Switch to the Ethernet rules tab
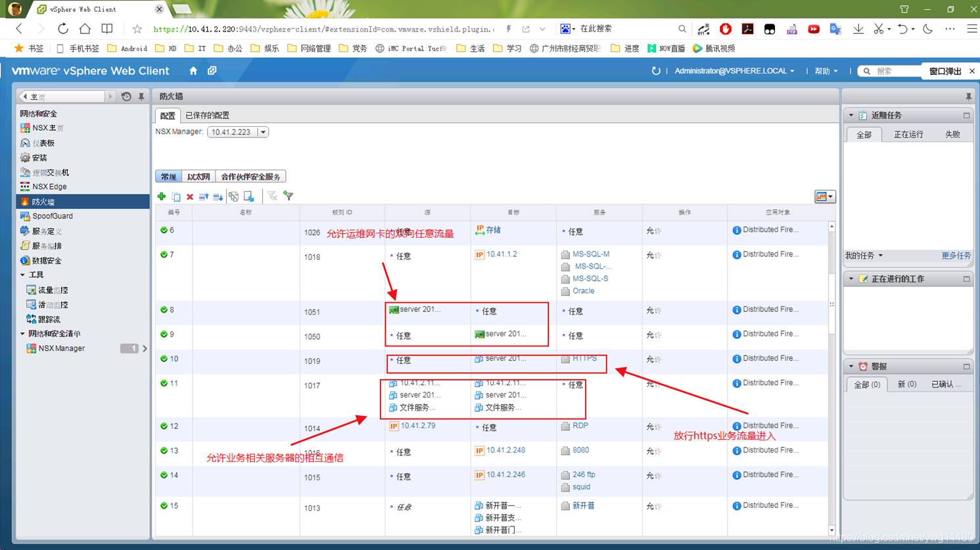This screenshot has height=550, width=980. pyautogui.click(x=198, y=177)
